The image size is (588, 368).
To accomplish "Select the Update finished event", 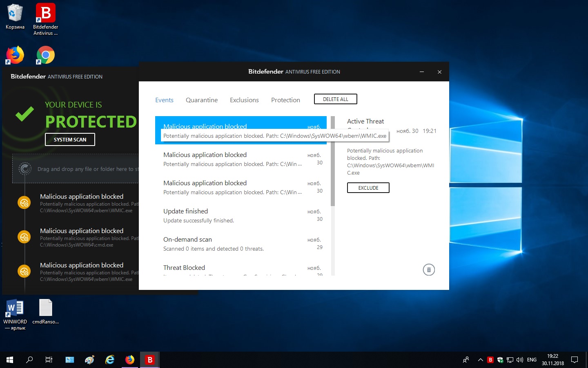I will pos(241,215).
